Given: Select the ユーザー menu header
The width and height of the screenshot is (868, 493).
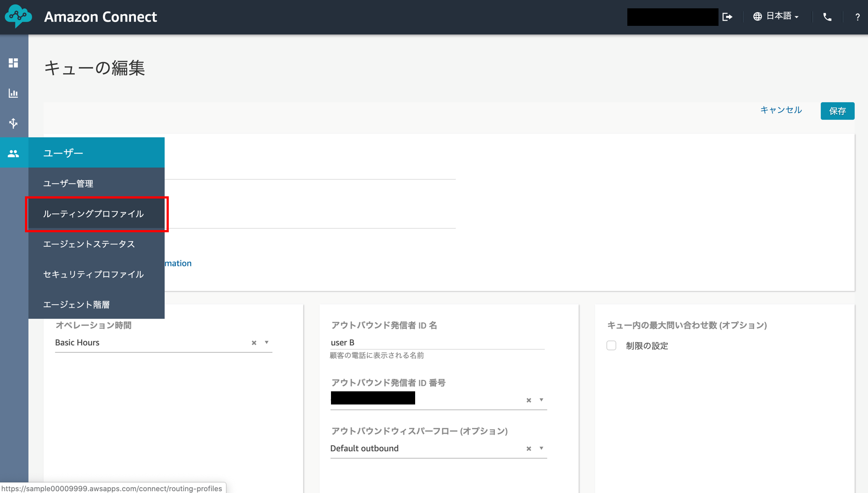Looking at the screenshot, I should click(96, 153).
